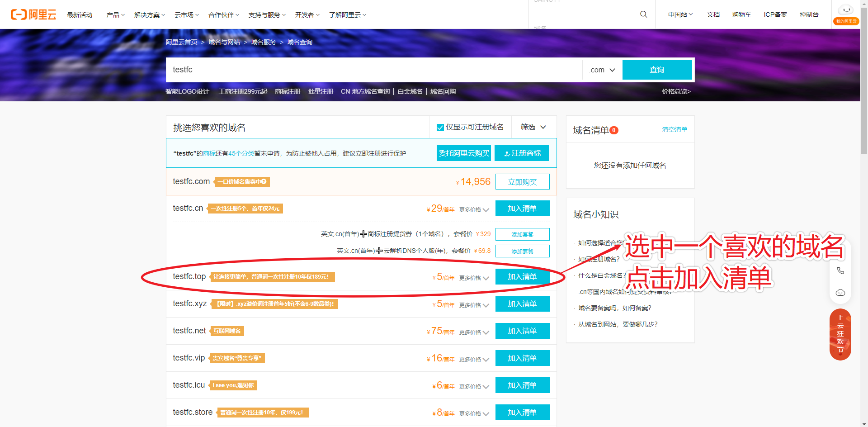This screenshot has width=868, height=427.
Task: Open the chat robot icon on right sidebar
Action: 840,293
